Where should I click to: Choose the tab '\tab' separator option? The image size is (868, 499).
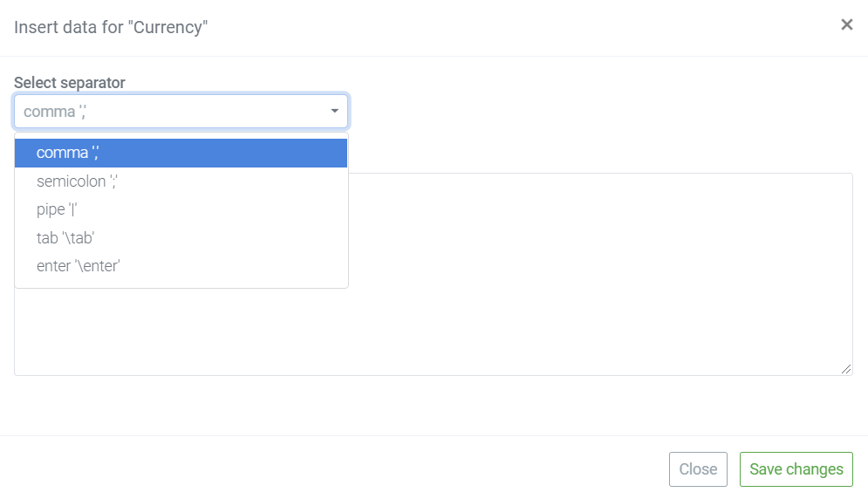[181, 237]
